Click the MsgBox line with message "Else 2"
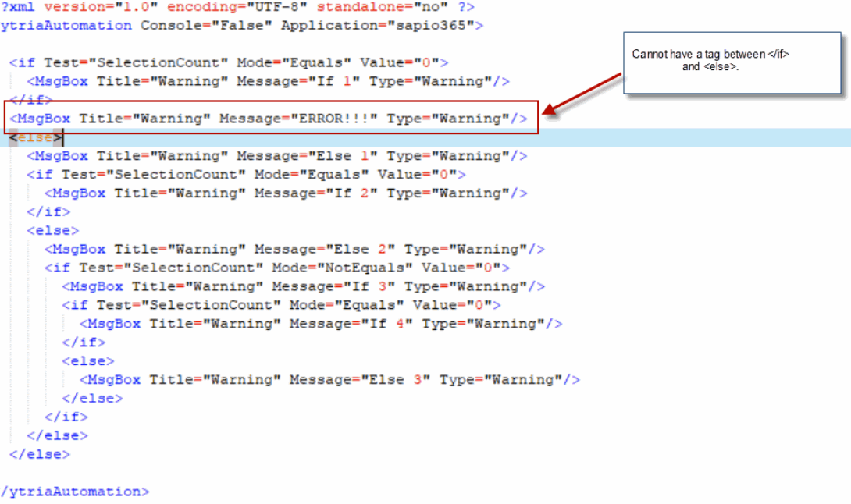This screenshot has height=504, width=851. click(x=294, y=250)
